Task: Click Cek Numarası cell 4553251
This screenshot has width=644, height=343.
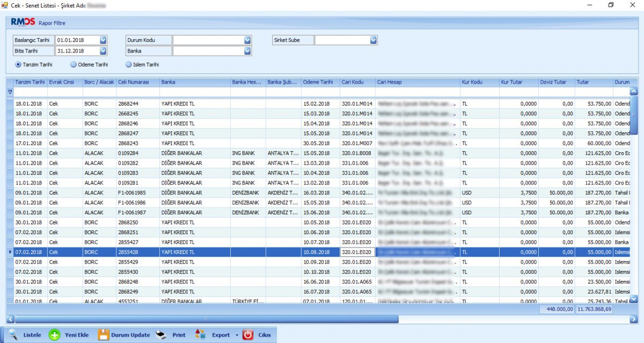Action: (x=138, y=301)
